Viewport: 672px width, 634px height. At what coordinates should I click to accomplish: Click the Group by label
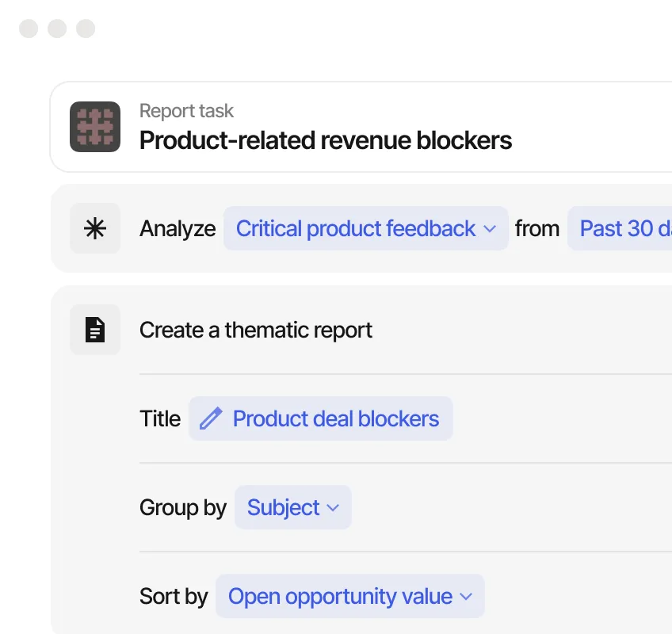[x=183, y=508]
